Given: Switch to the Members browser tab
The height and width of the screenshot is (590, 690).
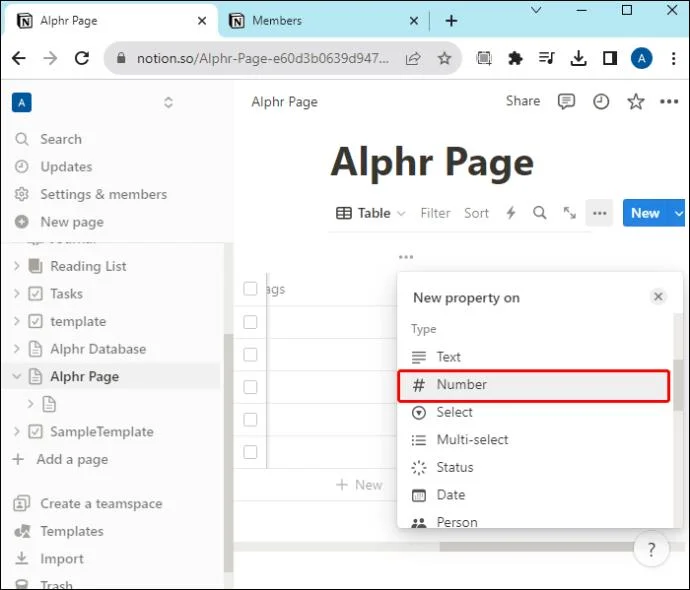Looking at the screenshot, I should [323, 21].
